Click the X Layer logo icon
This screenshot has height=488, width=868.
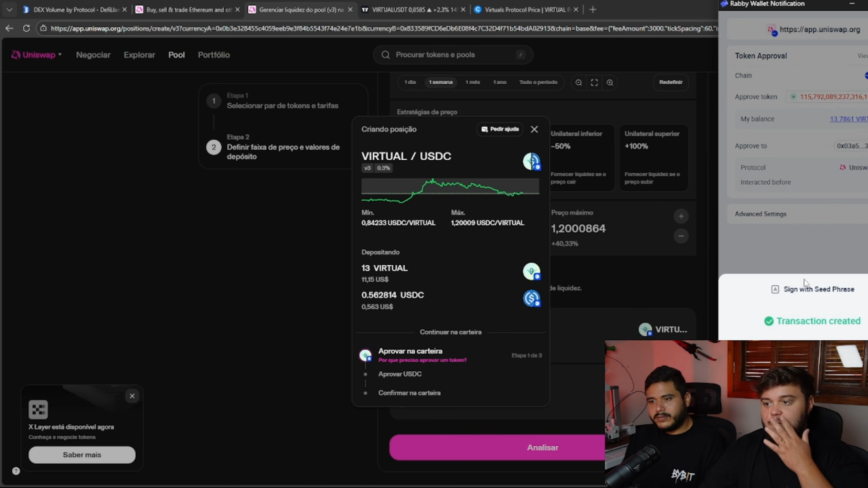pos(38,410)
